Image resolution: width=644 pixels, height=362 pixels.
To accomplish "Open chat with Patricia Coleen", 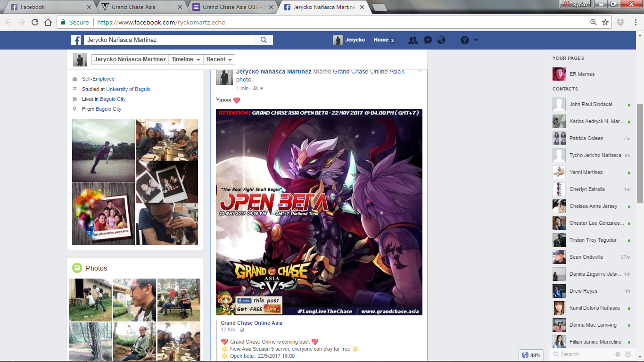I will tap(593, 138).
